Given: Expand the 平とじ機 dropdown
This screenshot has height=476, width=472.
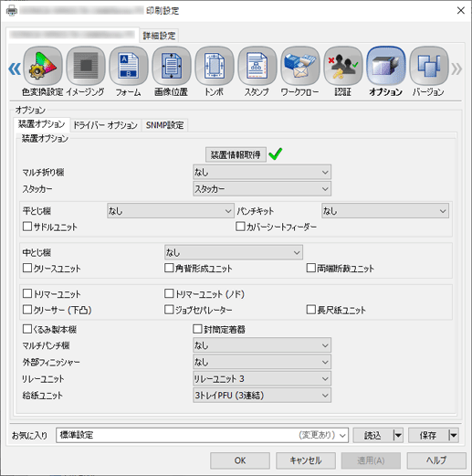Looking at the screenshot, I should pos(171,211).
